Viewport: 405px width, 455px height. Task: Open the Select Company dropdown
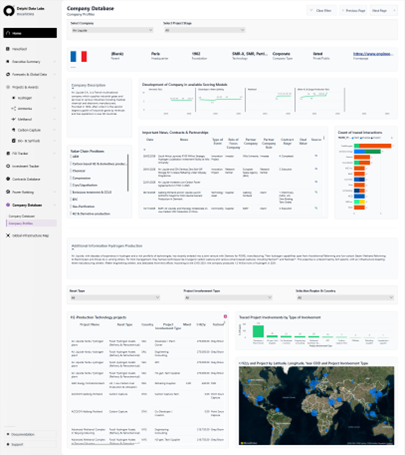(x=112, y=30)
